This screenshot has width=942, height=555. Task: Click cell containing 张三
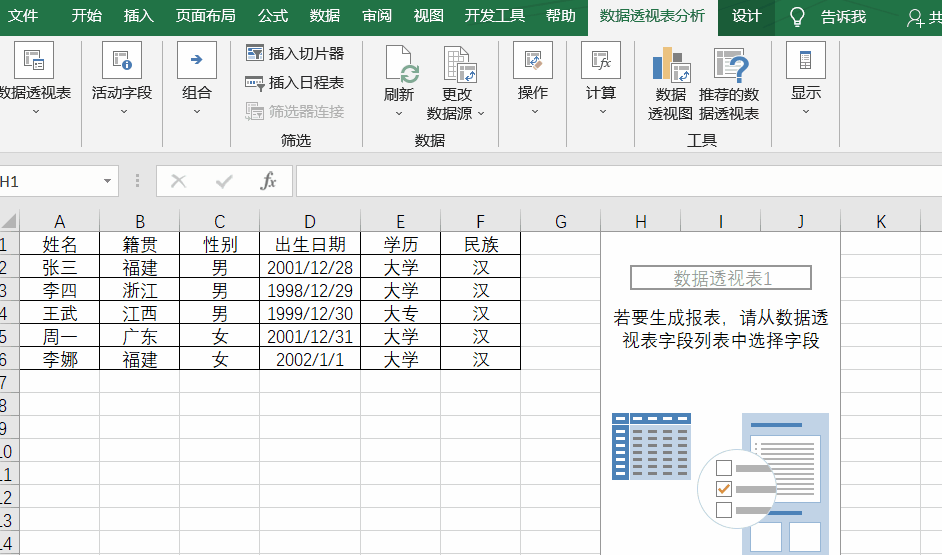coord(59,267)
